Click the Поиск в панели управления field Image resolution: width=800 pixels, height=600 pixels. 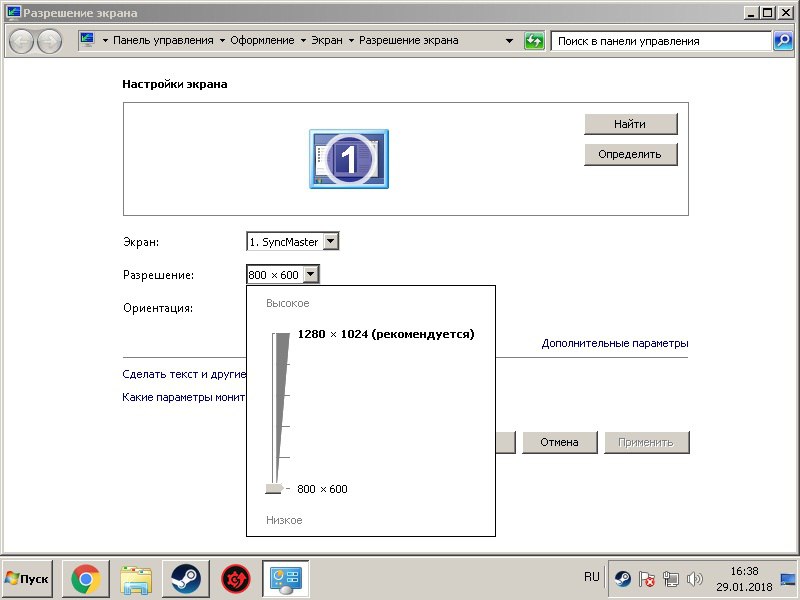(660, 41)
